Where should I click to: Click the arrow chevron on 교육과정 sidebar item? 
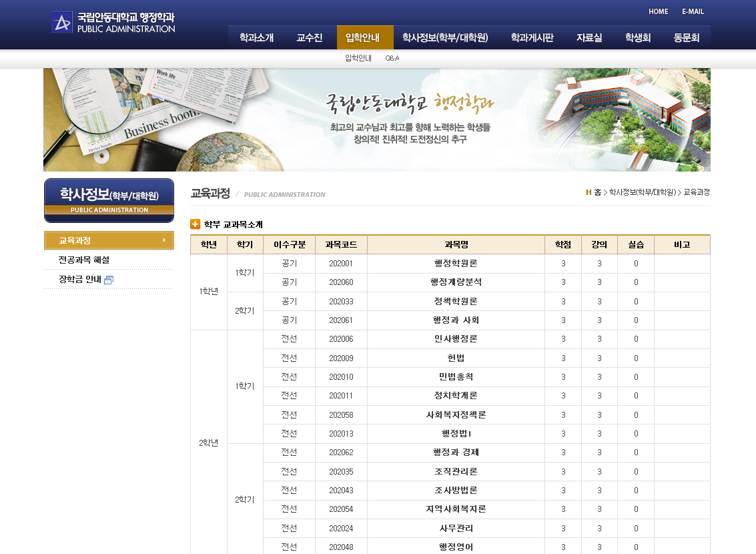pyautogui.click(x=164, y=240)
